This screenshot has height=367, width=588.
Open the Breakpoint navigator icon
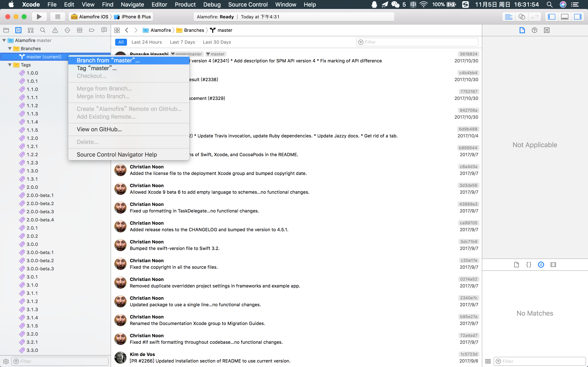92,30
